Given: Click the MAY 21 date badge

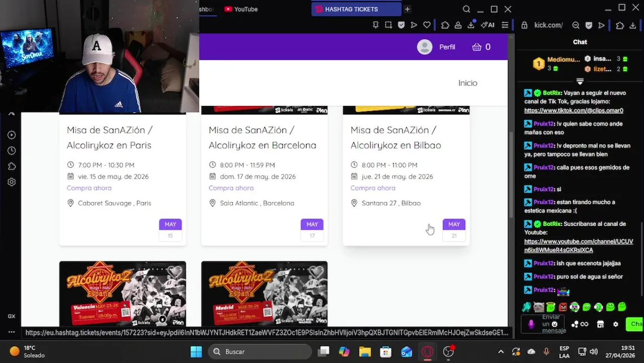Looking at the screenshot, I should [x=454, y=229].
